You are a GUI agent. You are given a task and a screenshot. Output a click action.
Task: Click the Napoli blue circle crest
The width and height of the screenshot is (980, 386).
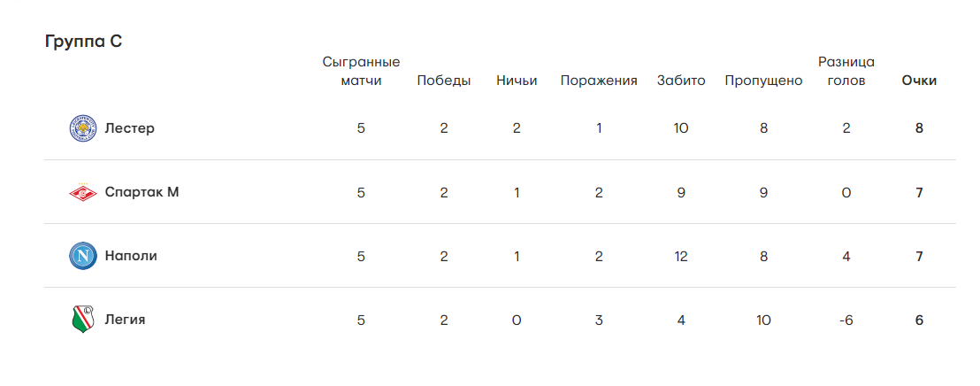click(82, 256)
